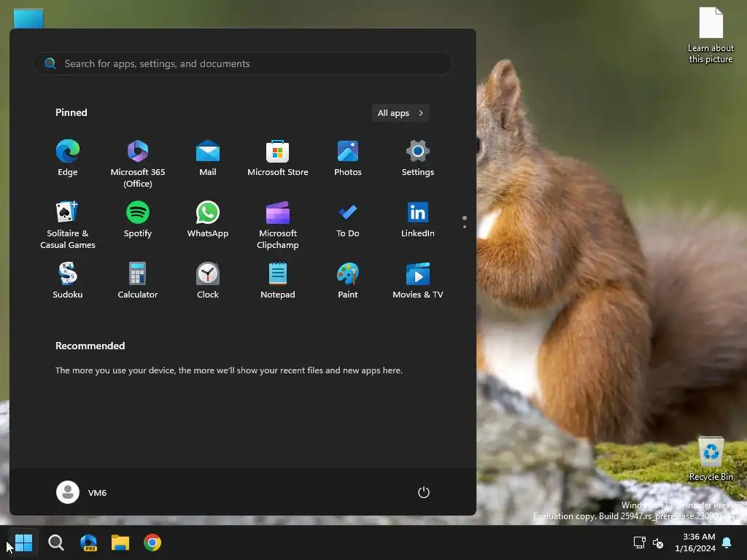The width and height of the screenshot is (747, 560).
Task: Open WhatsApp pinned app
Action: point(208,219)
